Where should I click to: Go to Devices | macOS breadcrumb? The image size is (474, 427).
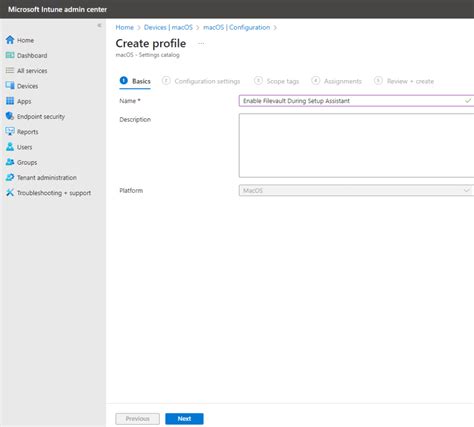(168, 27)
